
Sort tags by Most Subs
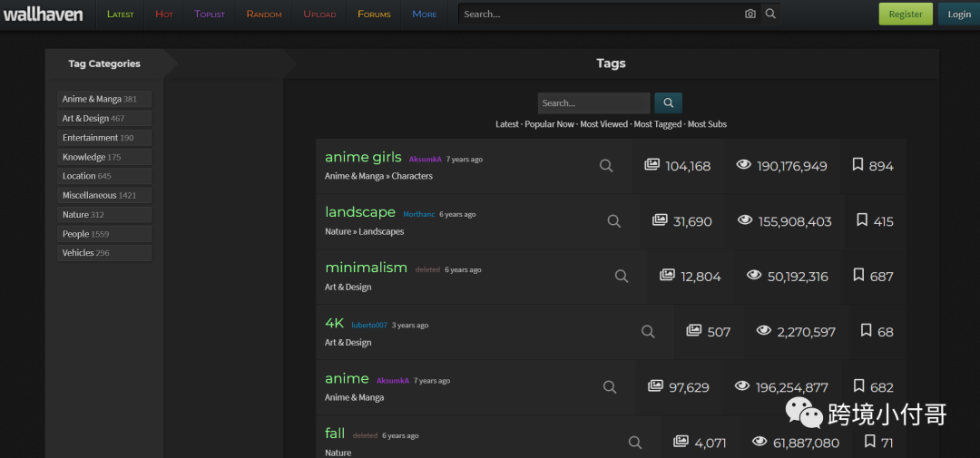pyautogui.click(x=707, y=124)
